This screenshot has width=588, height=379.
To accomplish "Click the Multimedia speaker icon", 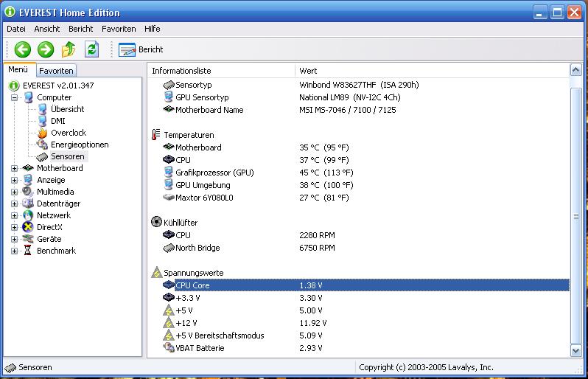I will 28,192.
